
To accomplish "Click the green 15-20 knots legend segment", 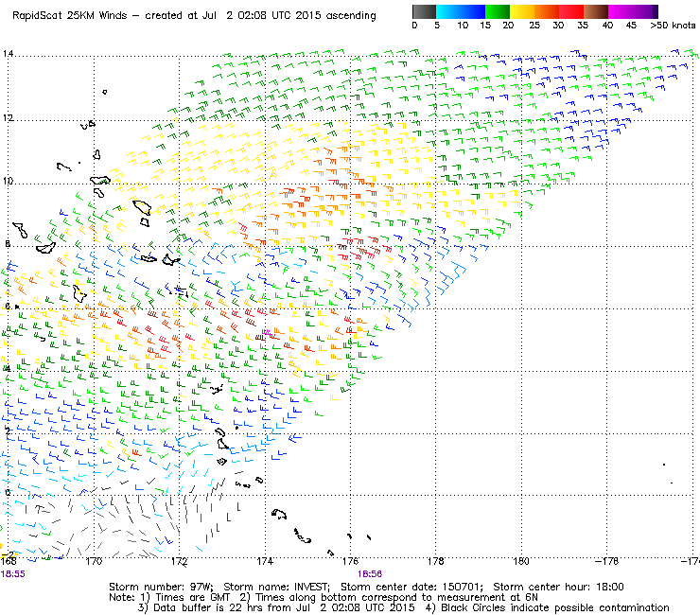I will pyautogui.click(x=498, y=11).
